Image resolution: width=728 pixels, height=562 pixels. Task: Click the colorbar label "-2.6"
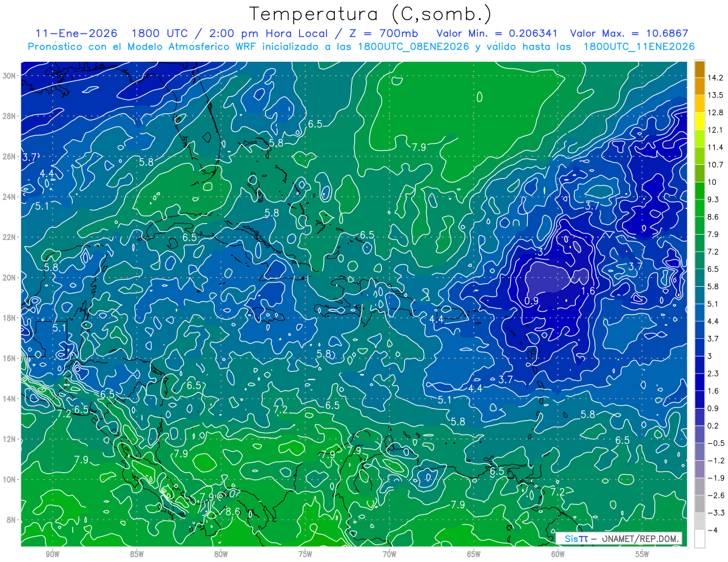(x=716, y=495)
